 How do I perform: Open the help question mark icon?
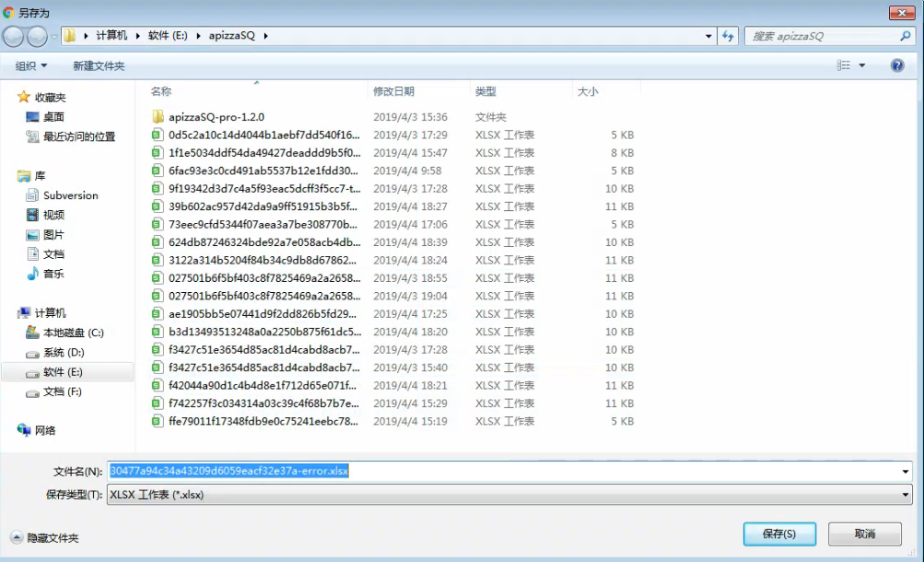(897, 65)
